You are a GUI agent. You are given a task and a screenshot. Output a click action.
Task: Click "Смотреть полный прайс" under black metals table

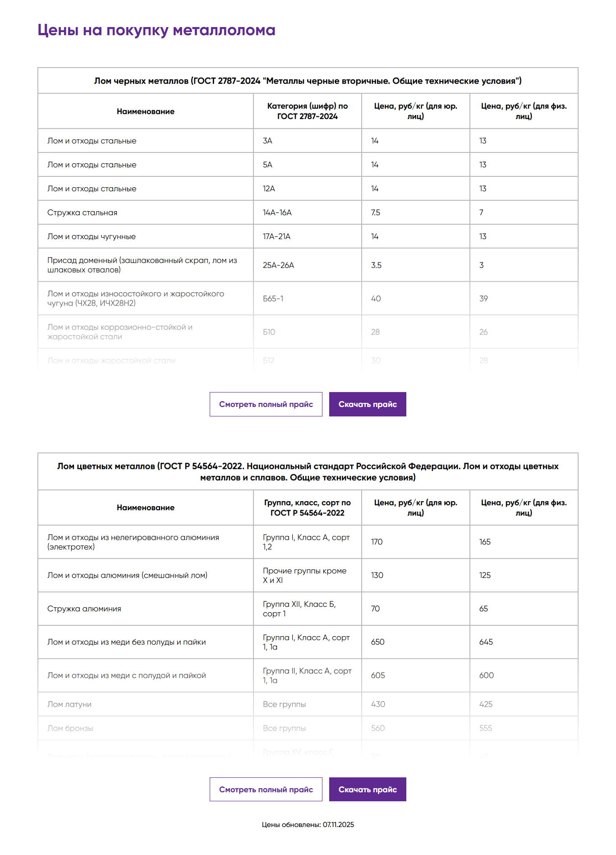click(266, 404)
